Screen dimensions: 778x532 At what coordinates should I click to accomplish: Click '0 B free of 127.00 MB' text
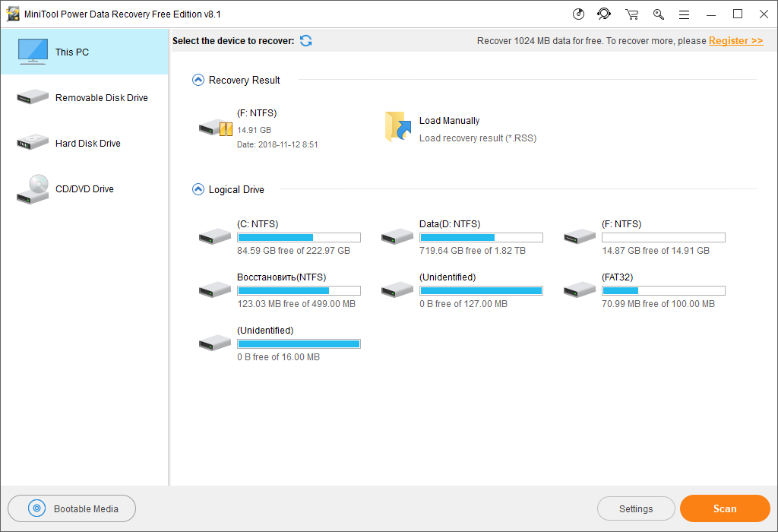(x=463, y=304)
